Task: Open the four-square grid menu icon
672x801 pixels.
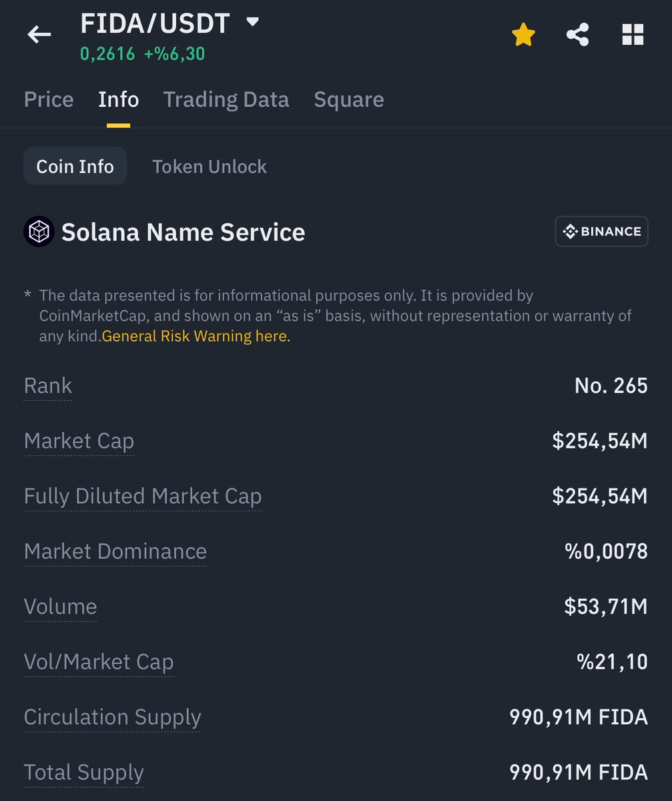Action: [632, 35]
